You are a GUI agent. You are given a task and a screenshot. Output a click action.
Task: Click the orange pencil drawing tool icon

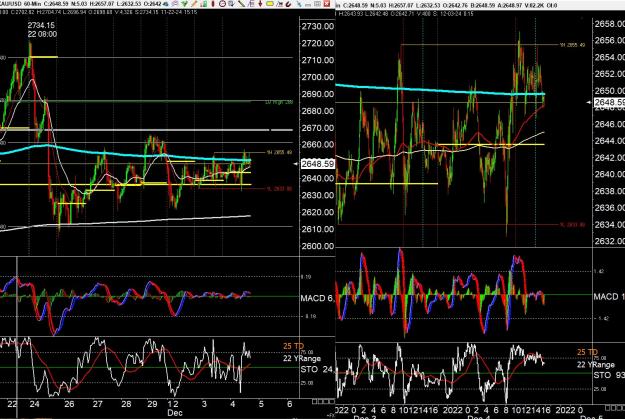tap(194, 4)
